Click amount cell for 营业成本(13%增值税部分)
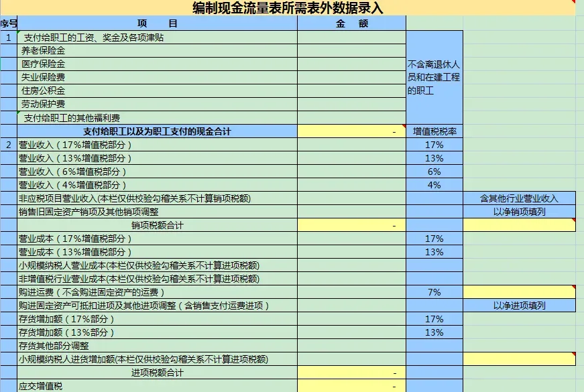Screen dimensions: 584x392 [x=351, y=252]
